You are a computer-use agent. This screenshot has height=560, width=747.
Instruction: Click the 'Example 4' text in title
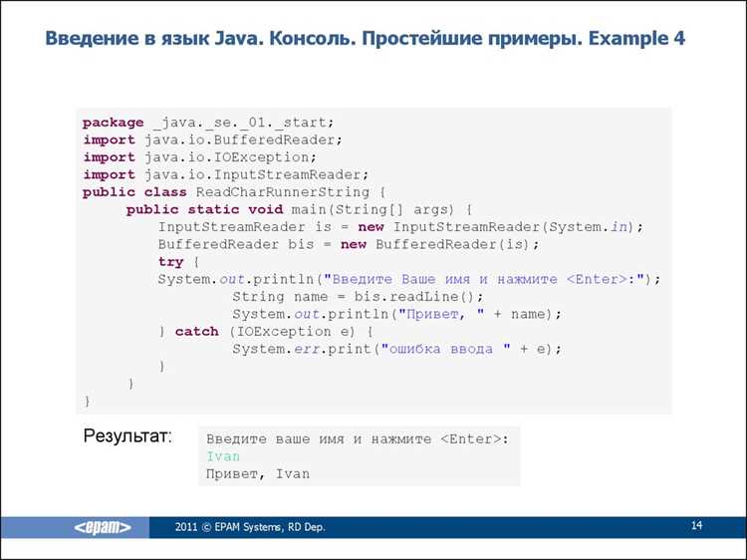[x=636, y=38]
